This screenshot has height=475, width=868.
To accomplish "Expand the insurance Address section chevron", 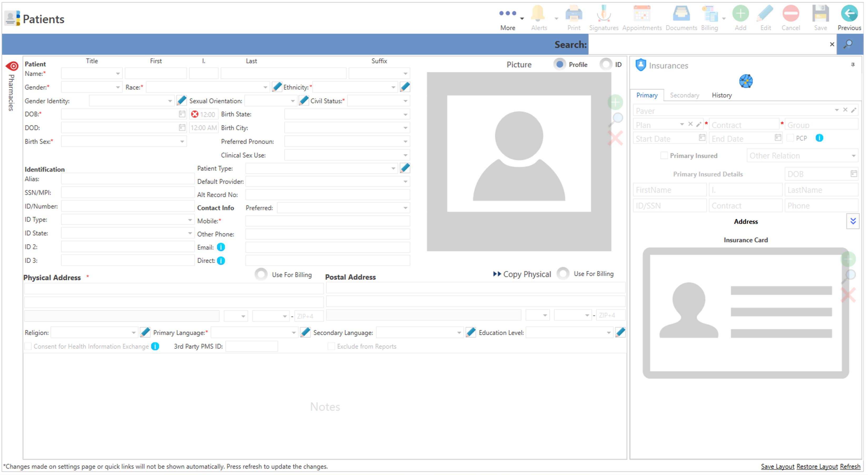I will pyautogui.click(x=852, y=221).
